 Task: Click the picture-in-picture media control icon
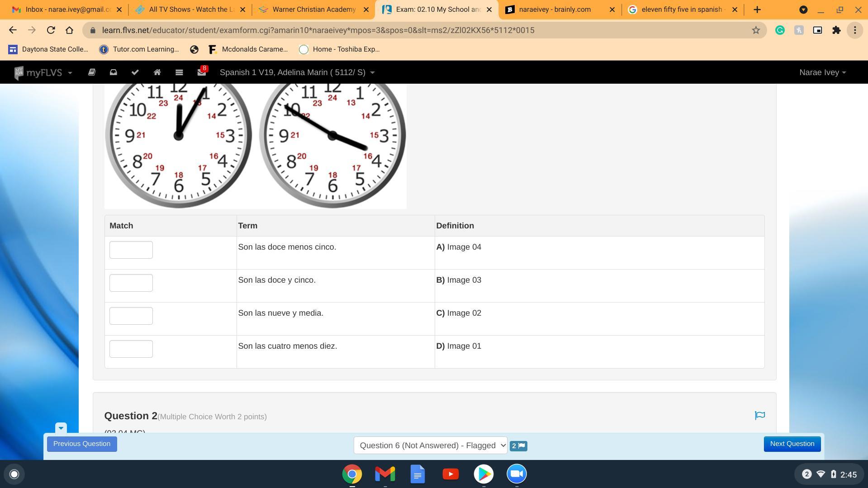point(817,30)
